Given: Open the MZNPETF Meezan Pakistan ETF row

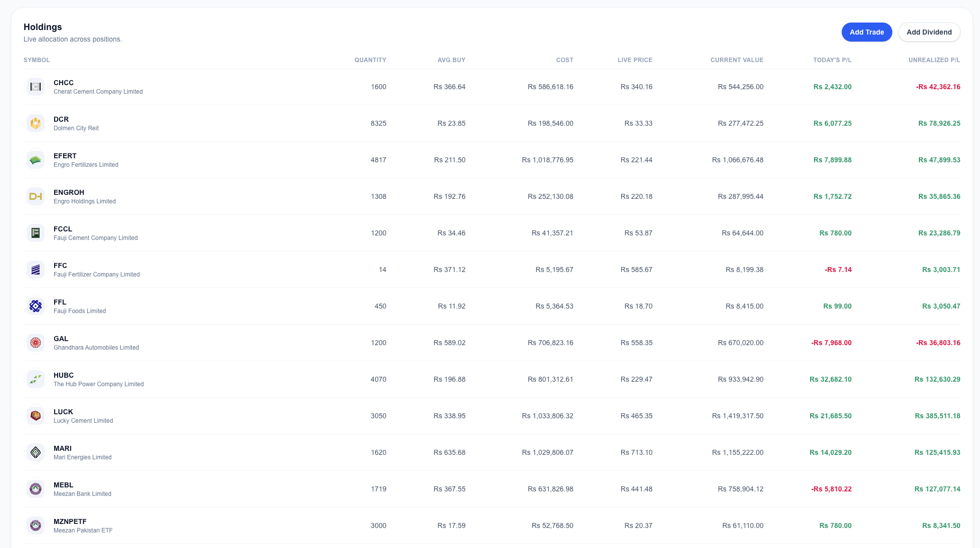Looking at the screenshot, I should tap(70, 525).
